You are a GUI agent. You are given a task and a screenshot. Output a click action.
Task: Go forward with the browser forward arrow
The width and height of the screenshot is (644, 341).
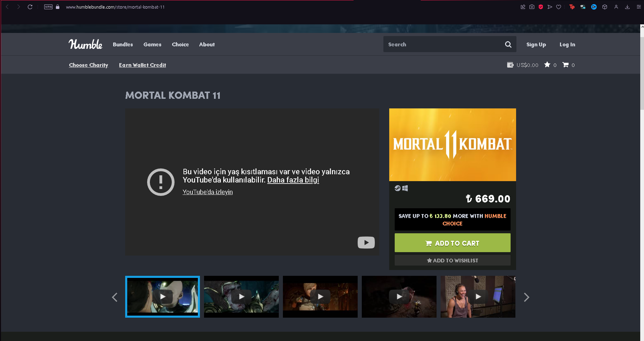tap(19, 7)
